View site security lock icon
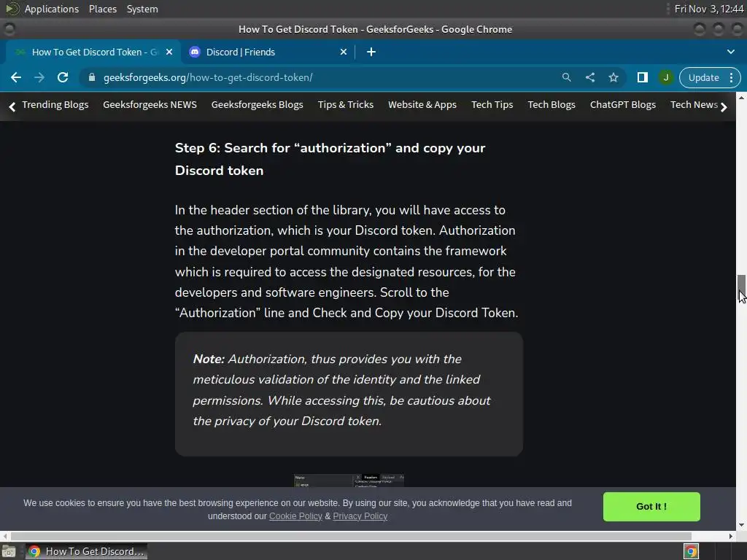 [x=91, y=77]
